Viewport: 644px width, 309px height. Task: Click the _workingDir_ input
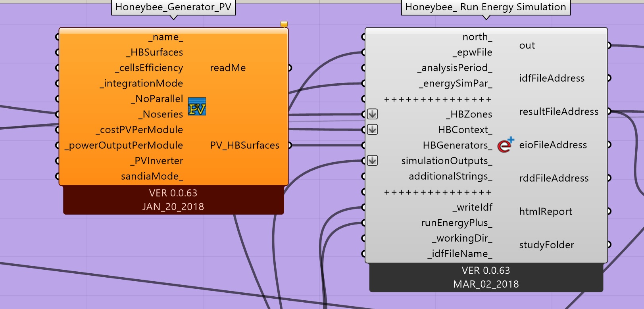(x=462, y=238)
